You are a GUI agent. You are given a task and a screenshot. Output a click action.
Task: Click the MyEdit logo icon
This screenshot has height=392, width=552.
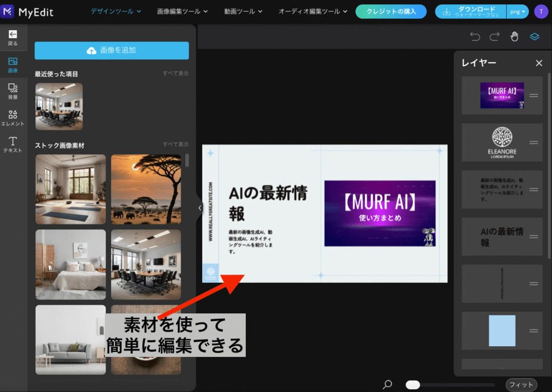point(7,12)
